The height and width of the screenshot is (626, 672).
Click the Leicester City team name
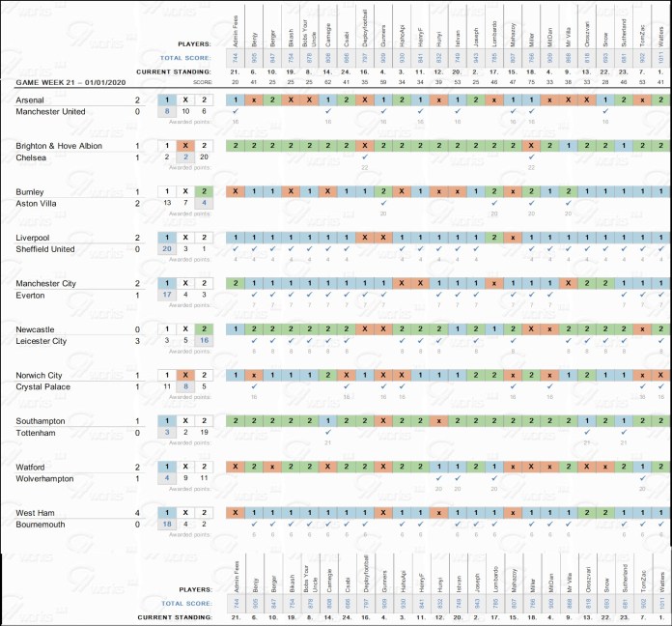[42, 341]
